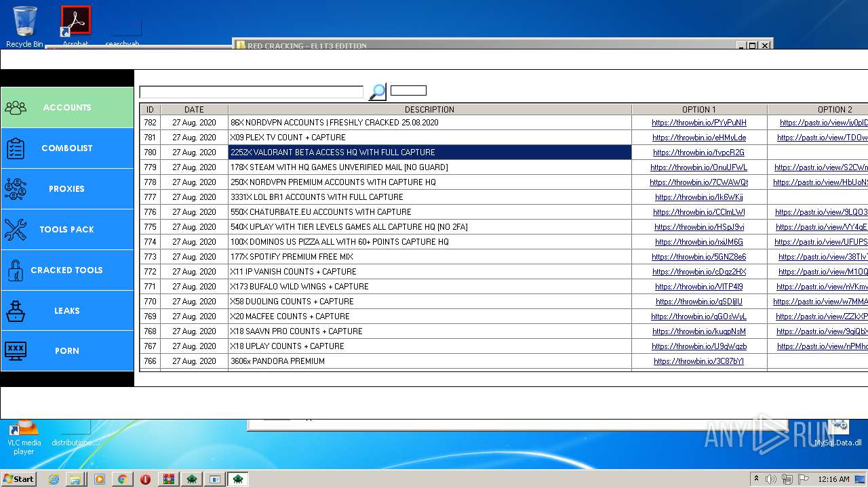Sort by the DATE column header
The height and width of the screenshot is (488, 868).
point(194,109)
